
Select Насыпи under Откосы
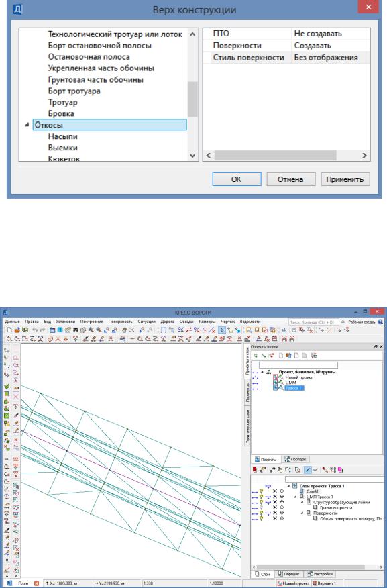[62, 136]
